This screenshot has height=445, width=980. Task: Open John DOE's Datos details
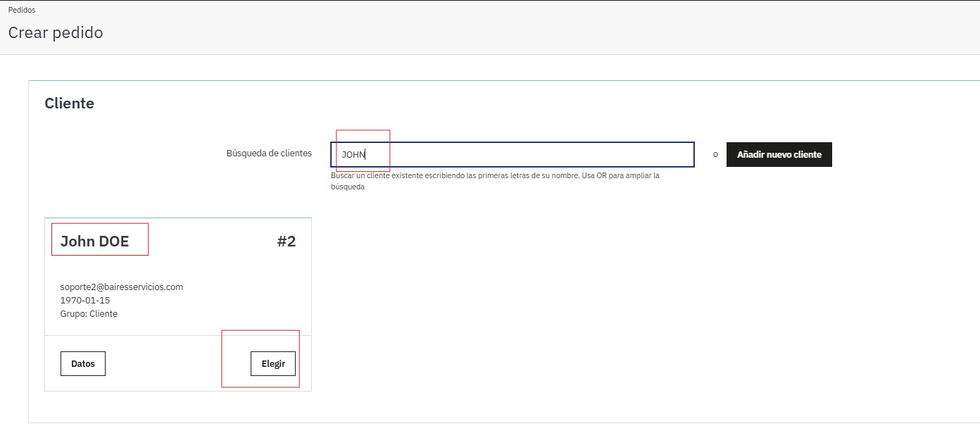pos(83,364)
